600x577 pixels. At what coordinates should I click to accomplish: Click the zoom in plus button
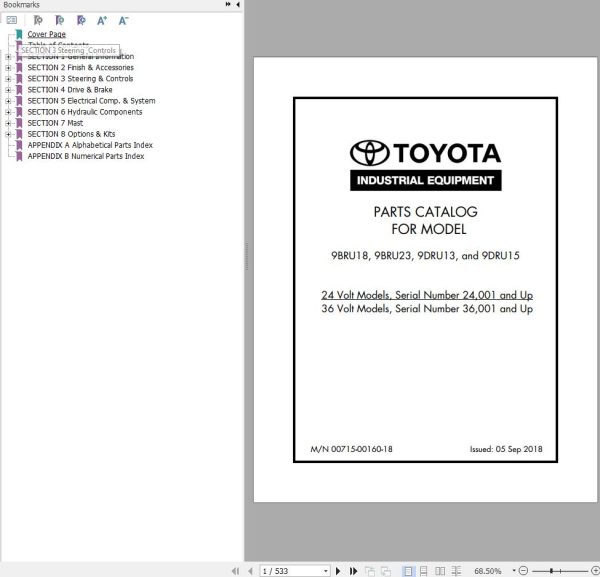coord(595,571)
